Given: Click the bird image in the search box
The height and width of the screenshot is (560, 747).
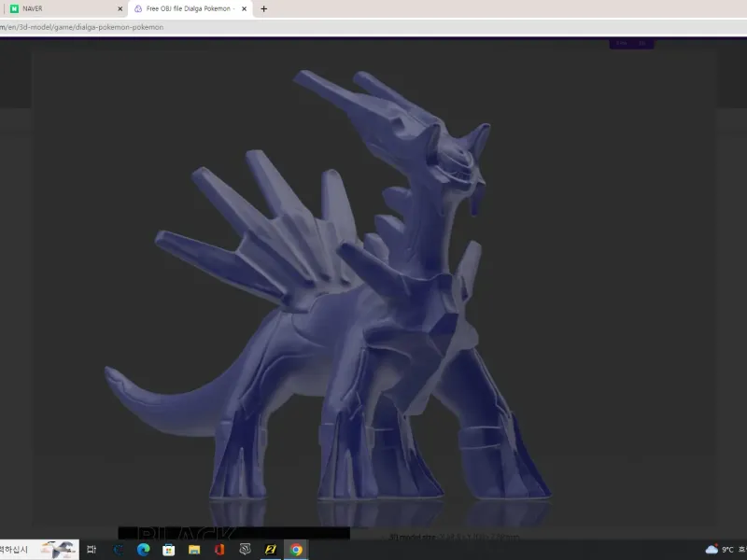Looking at the screenshot, I should click(59, 550).
